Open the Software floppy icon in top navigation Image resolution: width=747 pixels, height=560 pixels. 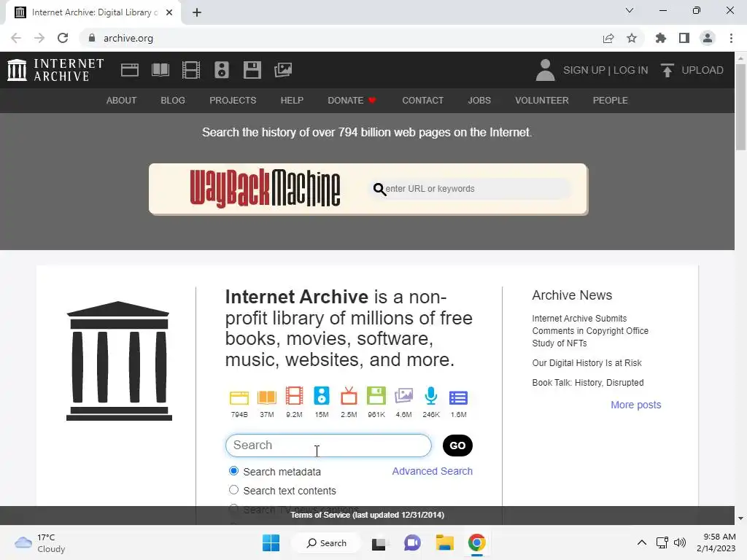pos(252,70)
